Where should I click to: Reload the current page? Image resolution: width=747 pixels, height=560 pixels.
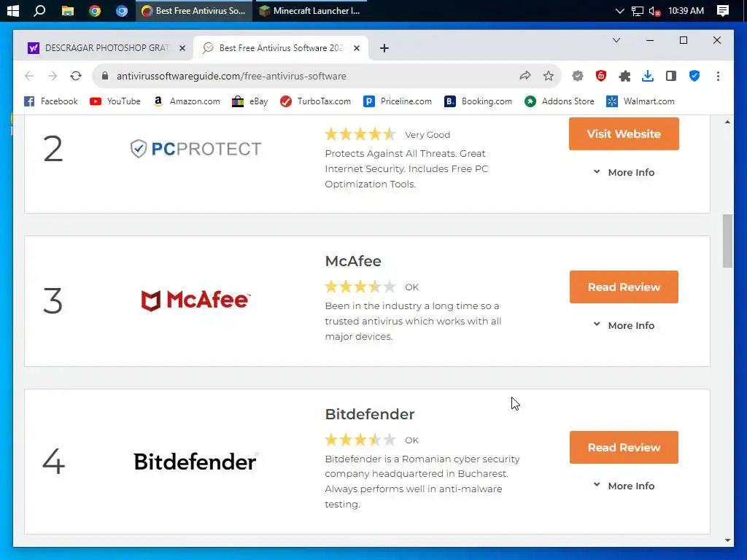(x=76, y=76)
